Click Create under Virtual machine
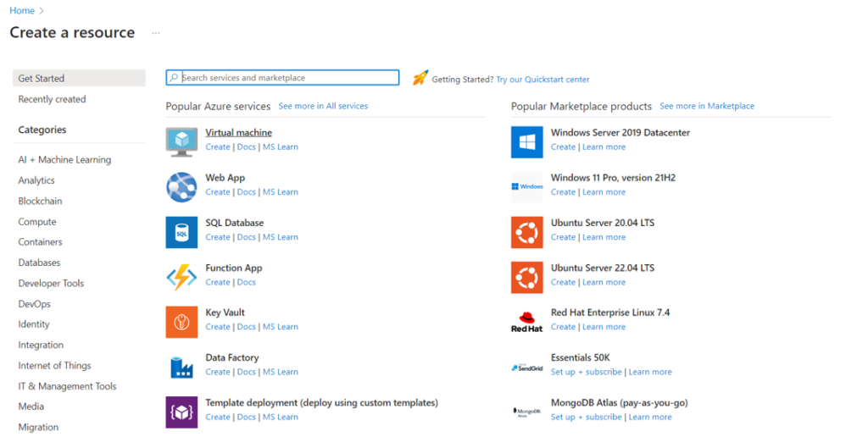The image size is (868, 437). [218, 147]
